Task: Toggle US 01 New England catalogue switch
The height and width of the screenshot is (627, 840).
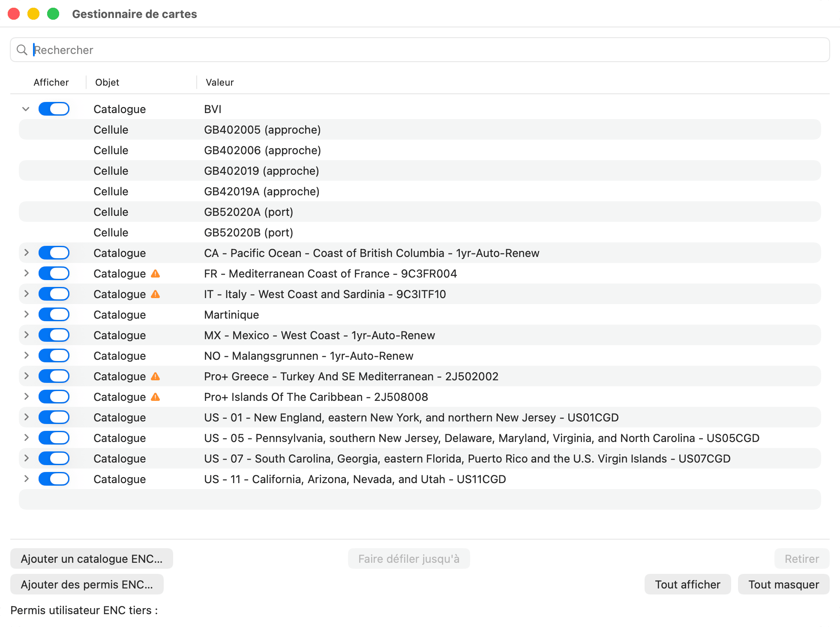Action: pos(54,417)
